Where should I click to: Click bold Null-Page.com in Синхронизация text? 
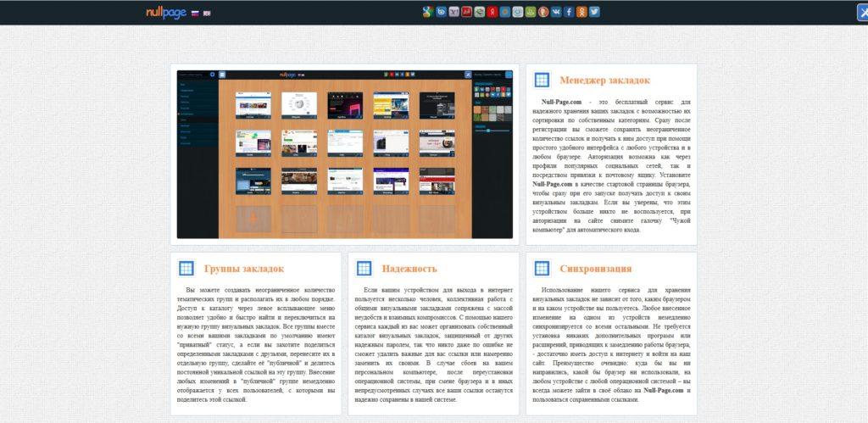click(665, 391)
